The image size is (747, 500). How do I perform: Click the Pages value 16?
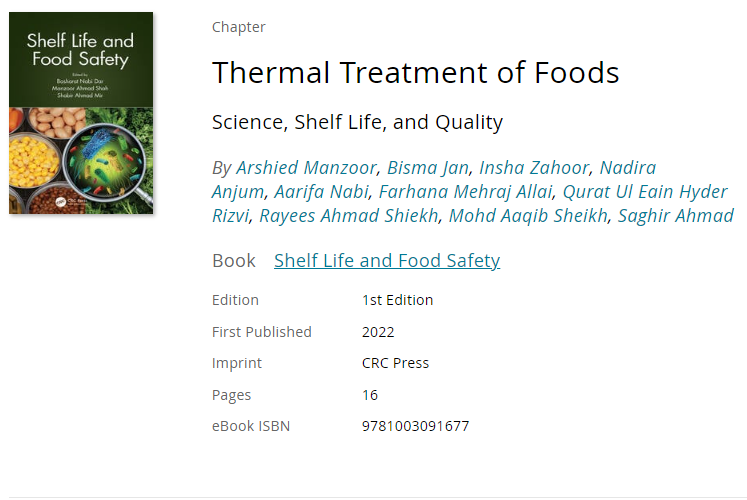(x=370, y=395)
